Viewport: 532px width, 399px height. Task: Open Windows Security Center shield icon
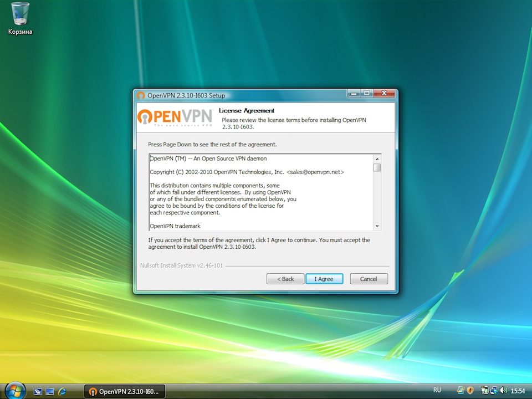point(470,390)
